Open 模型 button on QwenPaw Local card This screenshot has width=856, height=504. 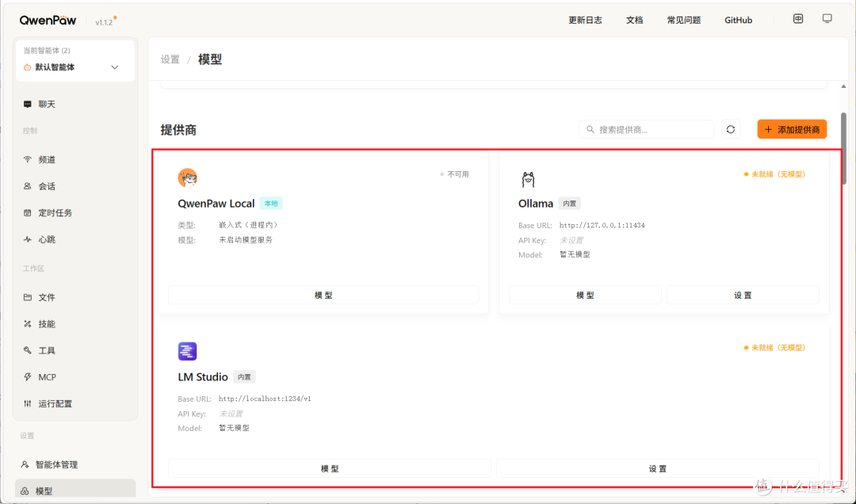click(x=323, y=295)
